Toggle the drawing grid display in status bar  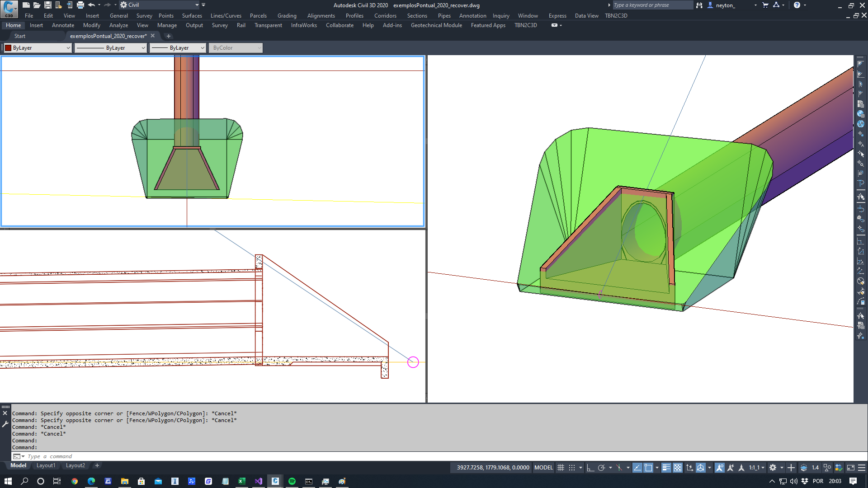point(561,468)
